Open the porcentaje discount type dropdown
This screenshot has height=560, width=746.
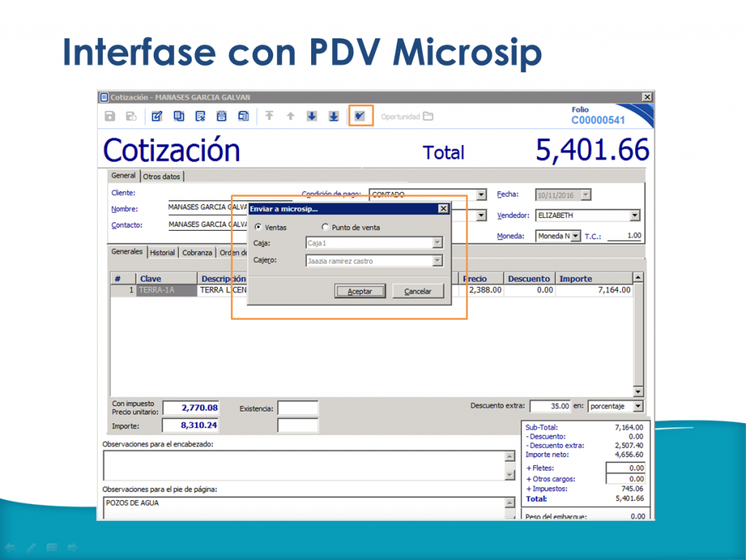638,406
